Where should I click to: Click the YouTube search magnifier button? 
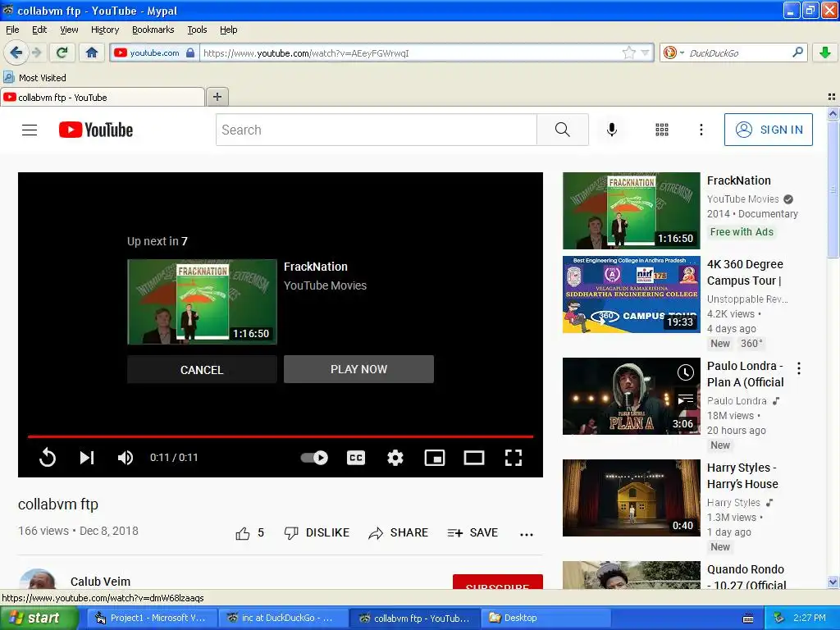[x=563, y=130]
